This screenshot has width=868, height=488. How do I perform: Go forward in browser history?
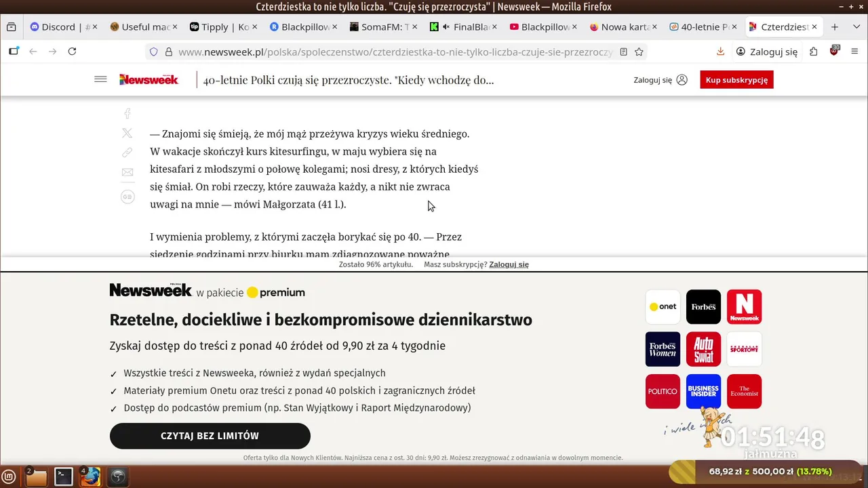(52, 52)
